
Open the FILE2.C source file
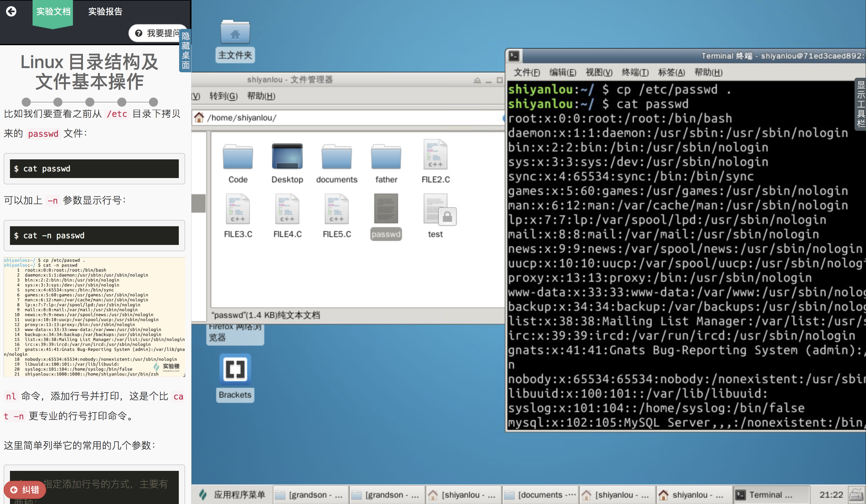pyautogui.click(x=435, y=155)
